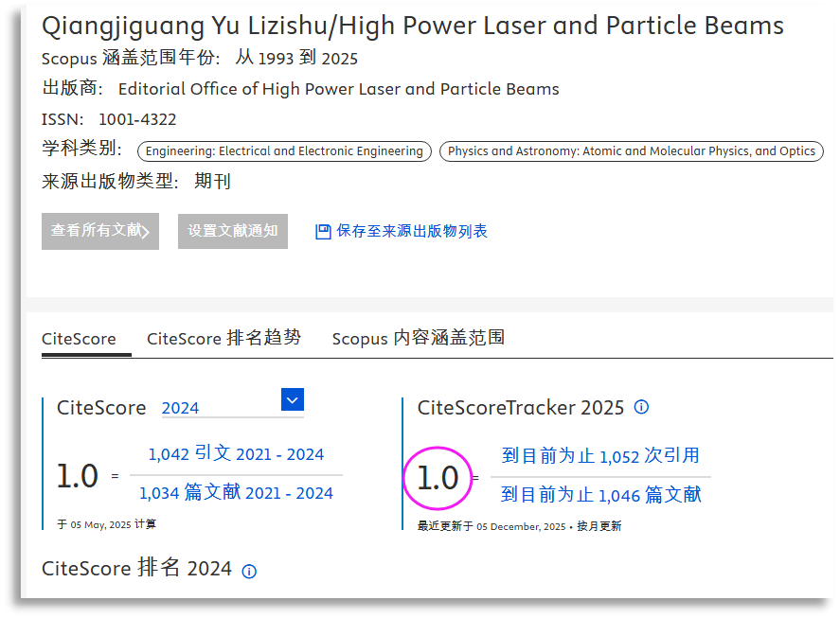Select the Scopus 内容涵盖范围 tab

coord(418,339)
